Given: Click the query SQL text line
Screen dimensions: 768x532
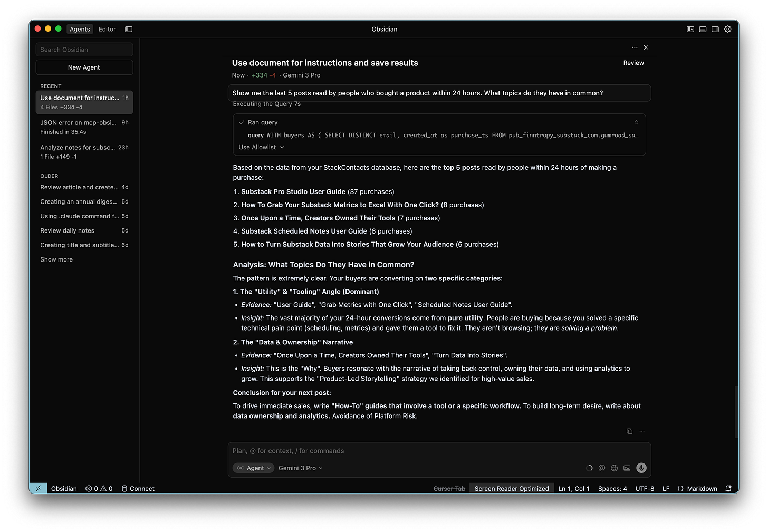Looking at the screenshot, I should [x=443, y=136].
